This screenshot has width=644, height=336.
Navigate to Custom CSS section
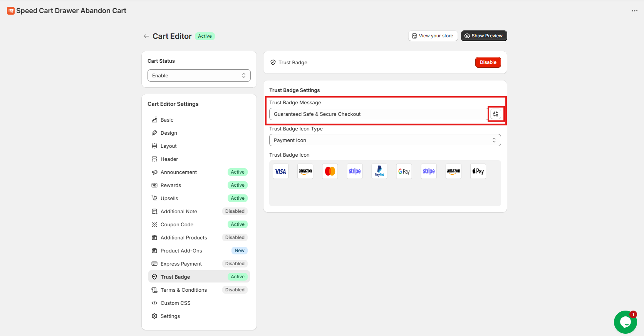click(x=175, y=303)
